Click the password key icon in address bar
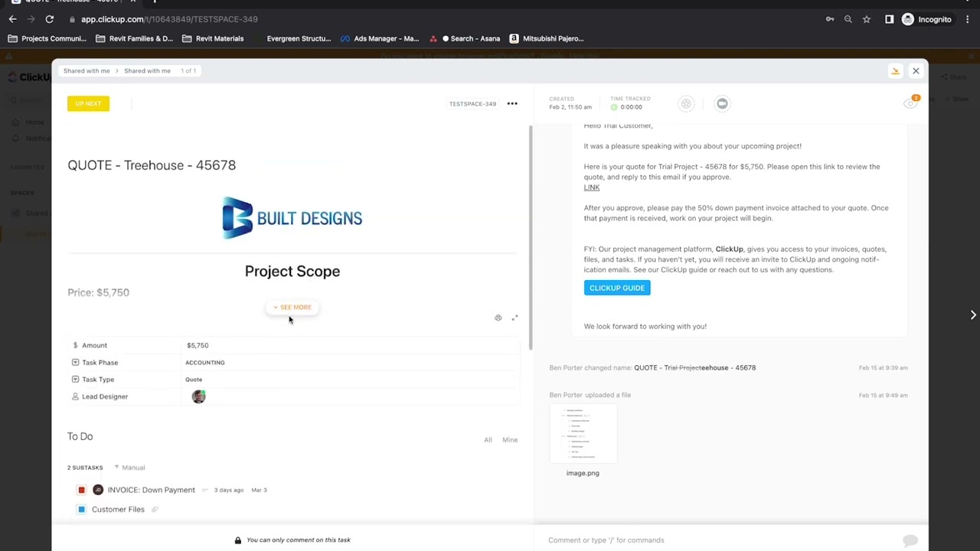This screenshot has width=980, height=551. tap(830, 19)
